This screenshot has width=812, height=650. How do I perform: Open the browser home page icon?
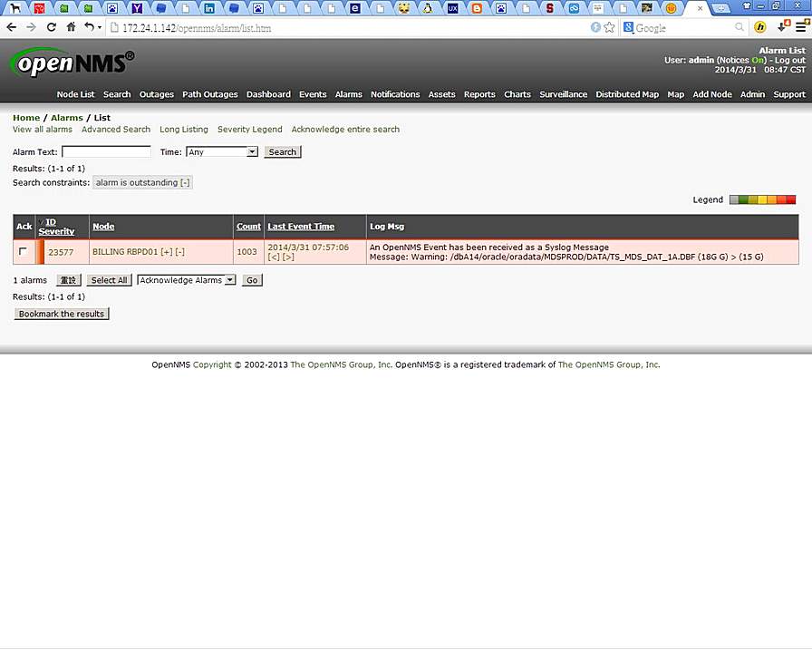point(71,27)
